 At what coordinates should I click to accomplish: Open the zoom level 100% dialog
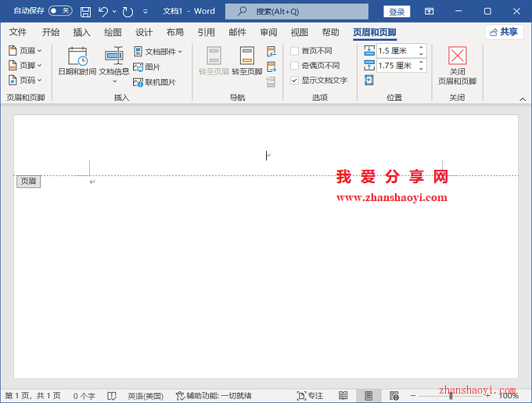[x=509, y=395]
